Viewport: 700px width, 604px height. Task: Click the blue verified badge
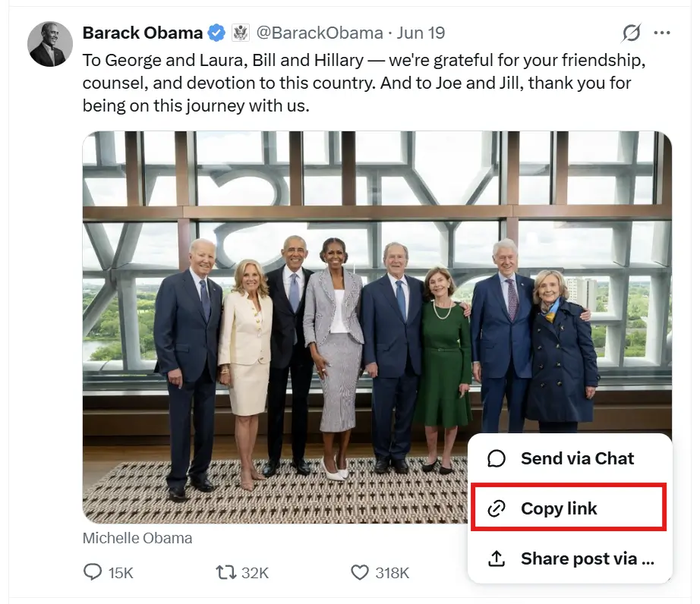(217, 33)
